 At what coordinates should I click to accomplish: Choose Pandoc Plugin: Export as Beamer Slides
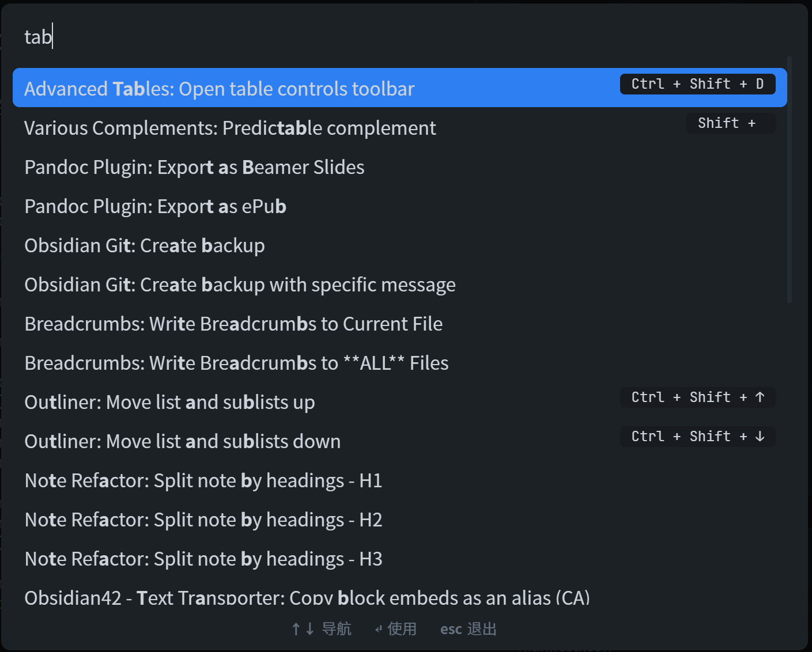(x=194, y=167)
